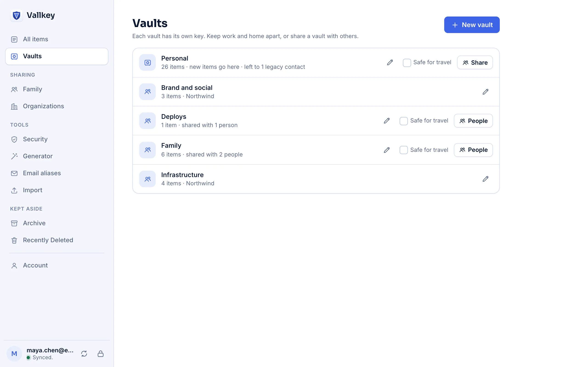This screenshot has height=367, width=588.
Task: Check Safe for travel for Deploys vault
Action: coord(404,121)
